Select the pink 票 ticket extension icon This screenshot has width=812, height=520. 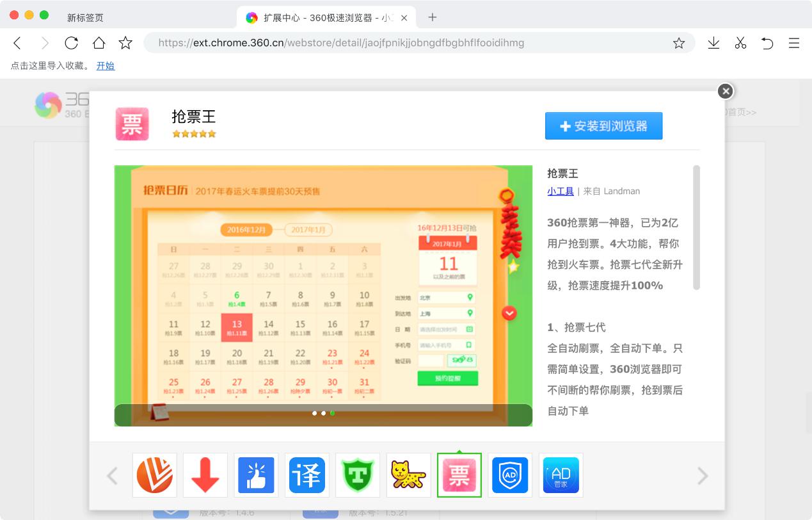click(459, 475)
